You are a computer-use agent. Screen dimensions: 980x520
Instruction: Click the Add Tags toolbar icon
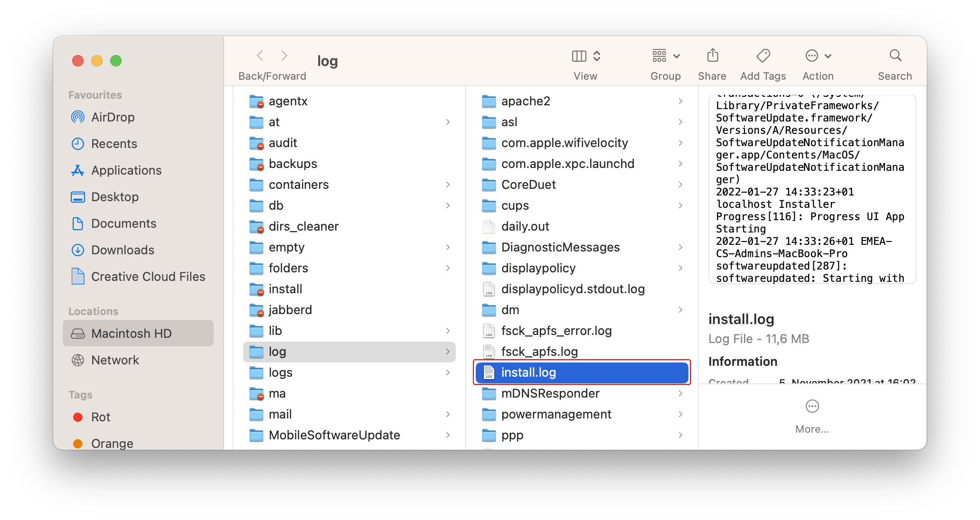pos(763,56)
